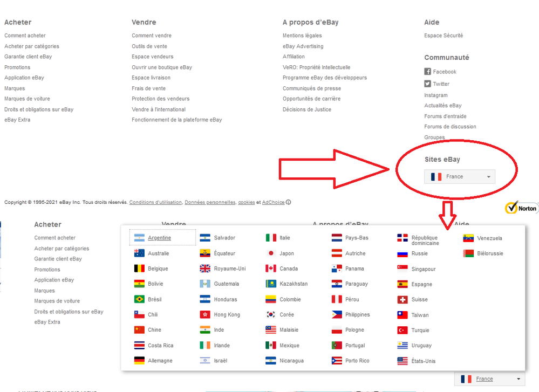Select the Japan flag icon
Viewport: 539px width, 392px height.
tap(271, 253)
